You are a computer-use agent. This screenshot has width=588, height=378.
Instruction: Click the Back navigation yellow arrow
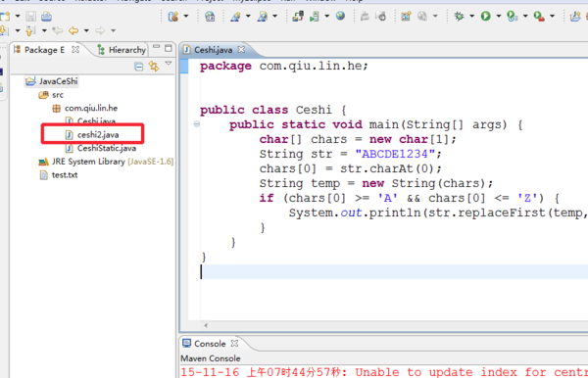(x=73, y=30)
